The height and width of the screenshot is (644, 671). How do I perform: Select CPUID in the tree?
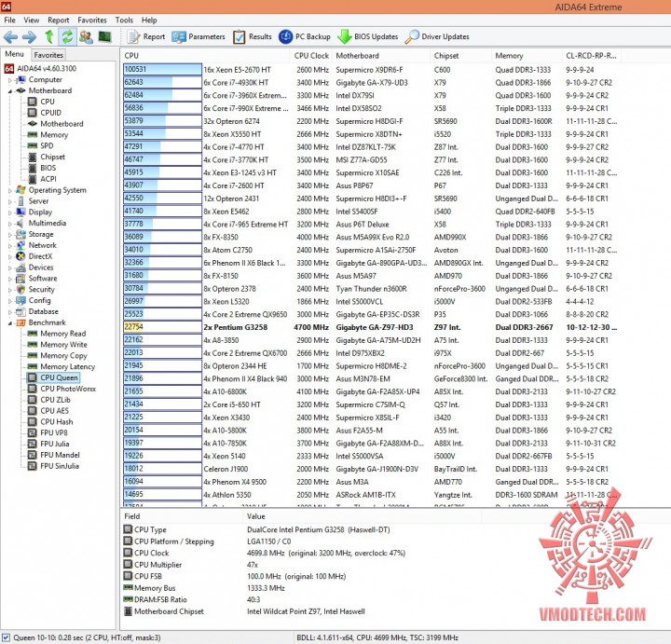pos(45,113)
